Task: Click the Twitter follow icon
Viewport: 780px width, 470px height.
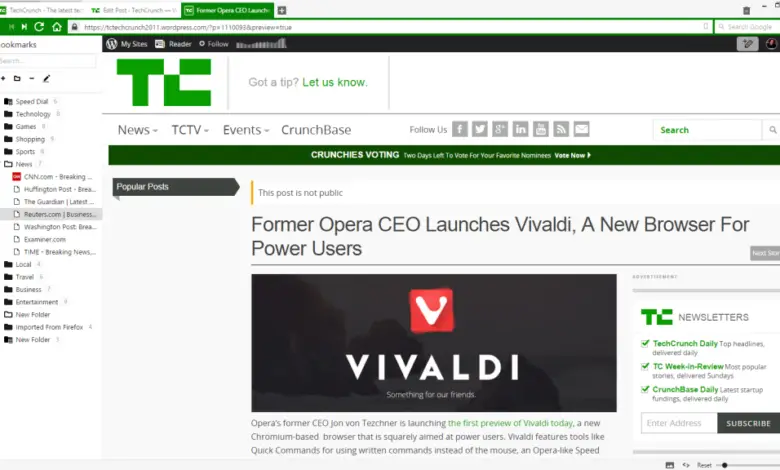Action: (480, 129)
